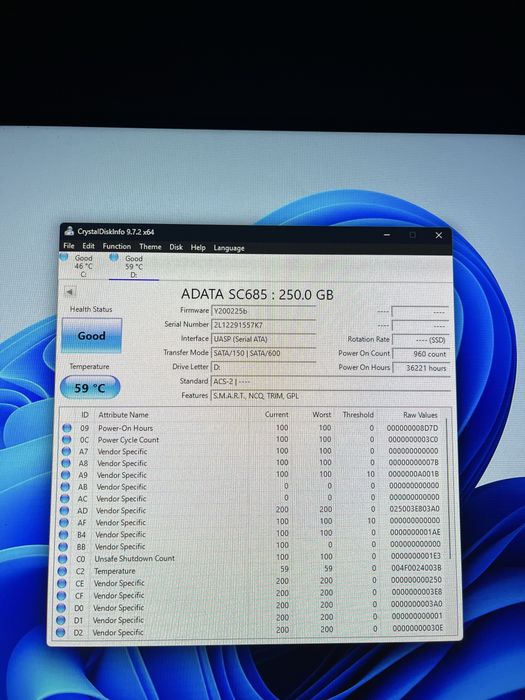
Task: Click the status icon of Power Cycle Count row
Action: point(67,440)
